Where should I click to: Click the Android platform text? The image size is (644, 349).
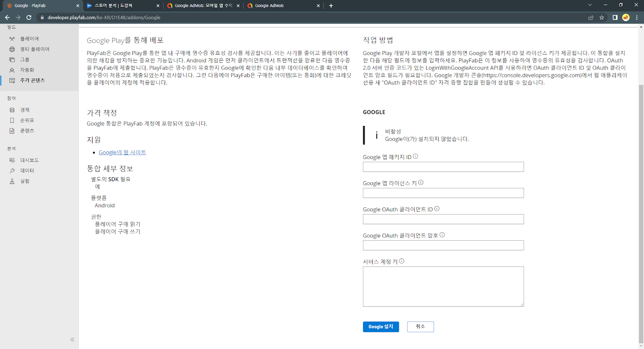coord(105,206)
